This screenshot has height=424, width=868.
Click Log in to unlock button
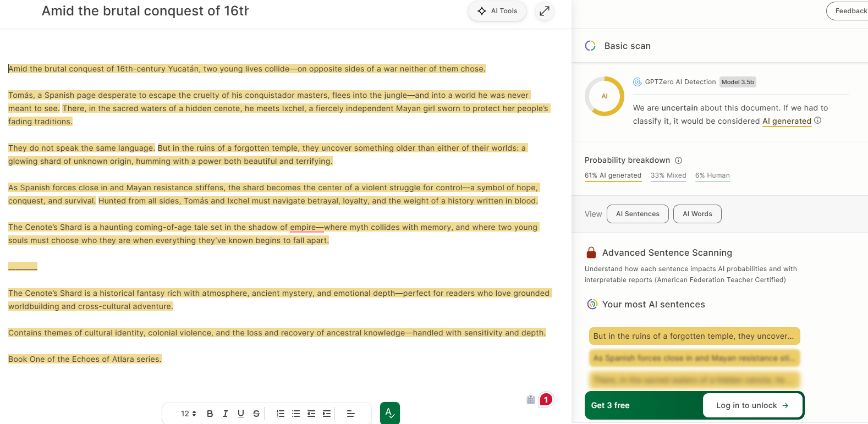click(752, 405)
